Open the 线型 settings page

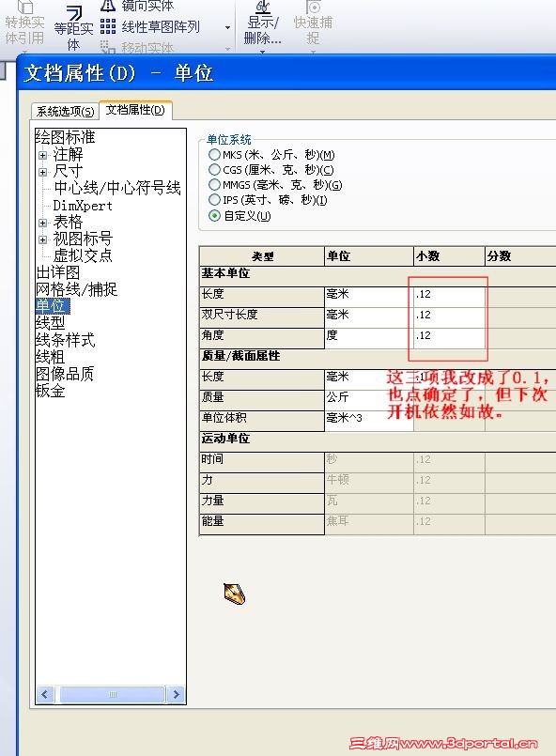pos(50,323)
